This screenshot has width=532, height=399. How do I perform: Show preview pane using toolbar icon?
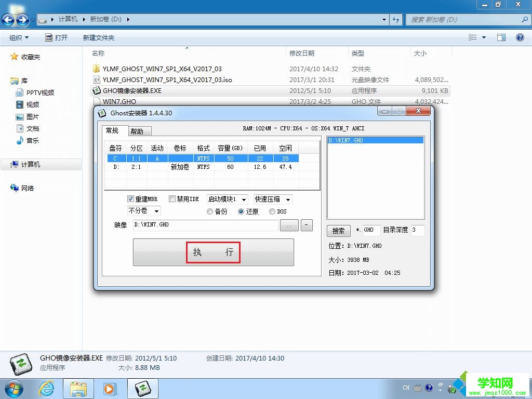pyautogui.click(x=501, y=37)
